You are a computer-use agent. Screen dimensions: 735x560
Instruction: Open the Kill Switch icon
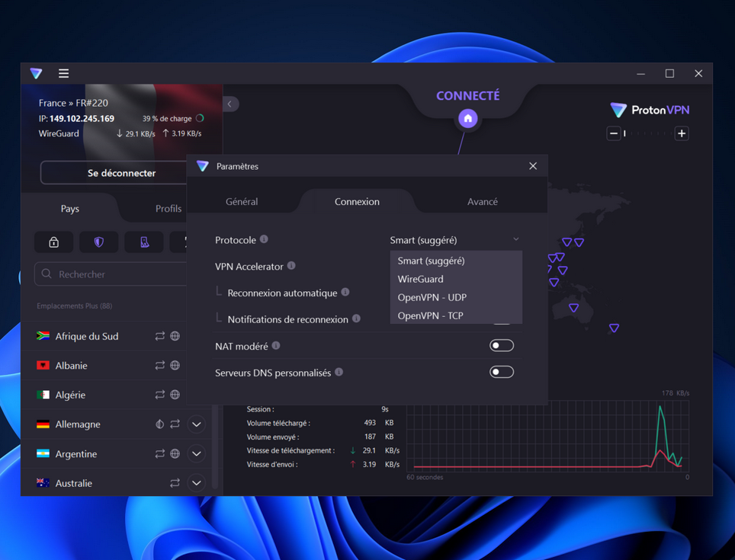click(144, 242)
